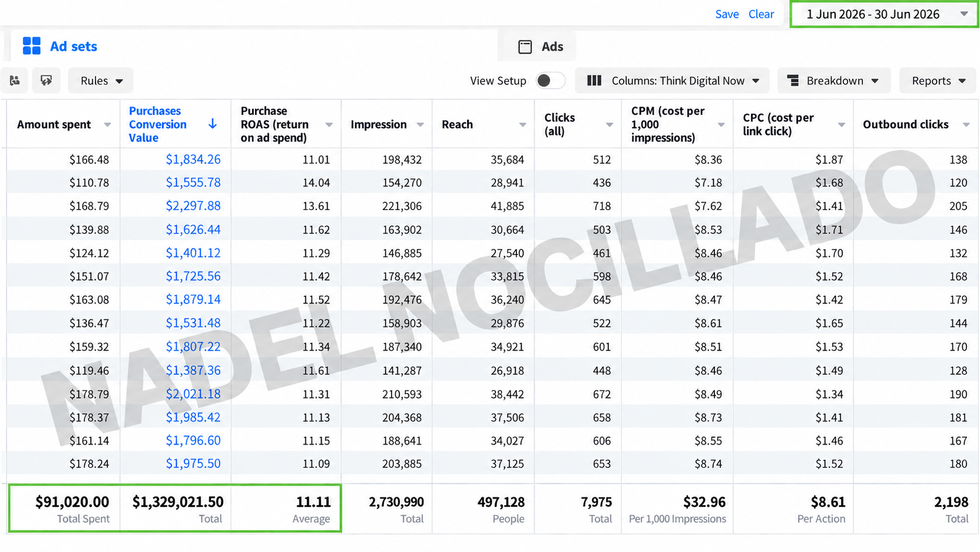
Task: Open the $1,975.50 conversion value link
Action: coord(193,463)
